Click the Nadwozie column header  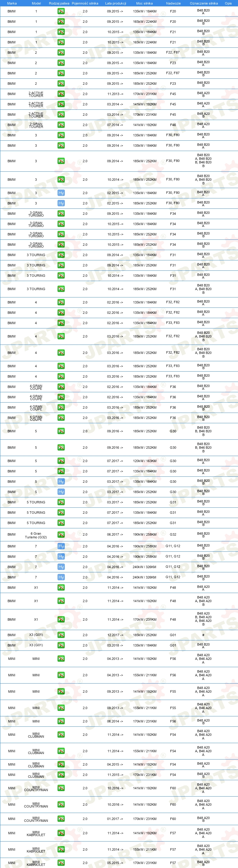point(173,3)
